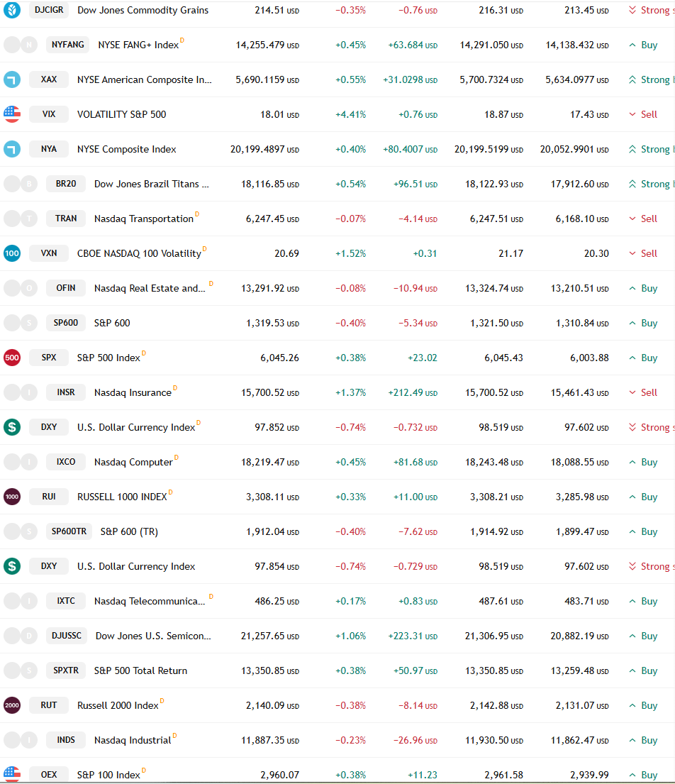The height and width of the screenshot is (784, 675).
Task: Open the SPX ticker symbol badge
Action: (49, 358)
